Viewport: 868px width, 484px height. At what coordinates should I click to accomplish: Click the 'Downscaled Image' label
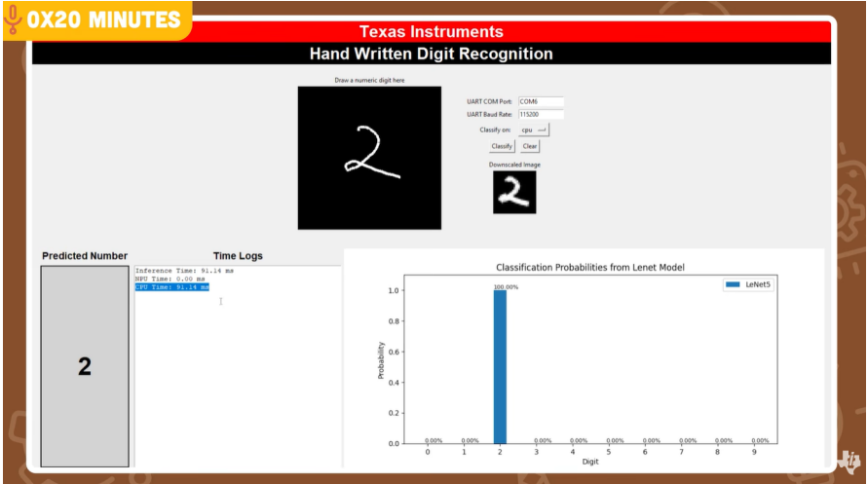point(514,165)
